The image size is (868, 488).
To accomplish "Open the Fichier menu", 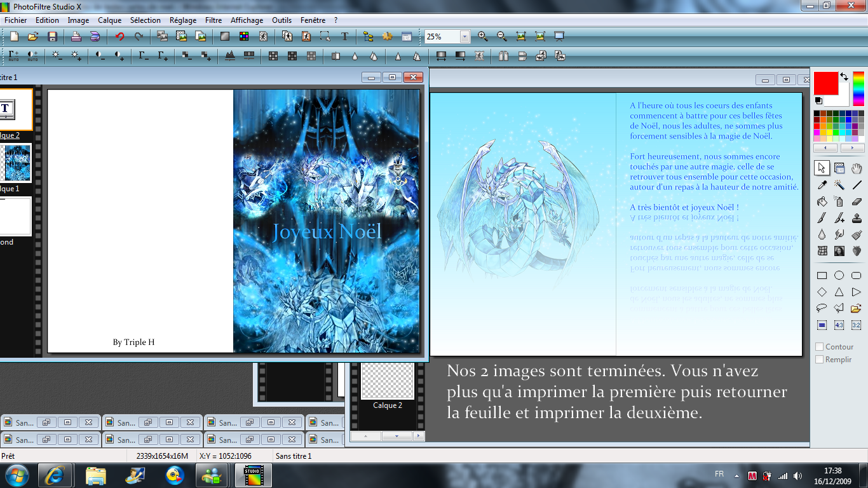I will tap(16, 20).
